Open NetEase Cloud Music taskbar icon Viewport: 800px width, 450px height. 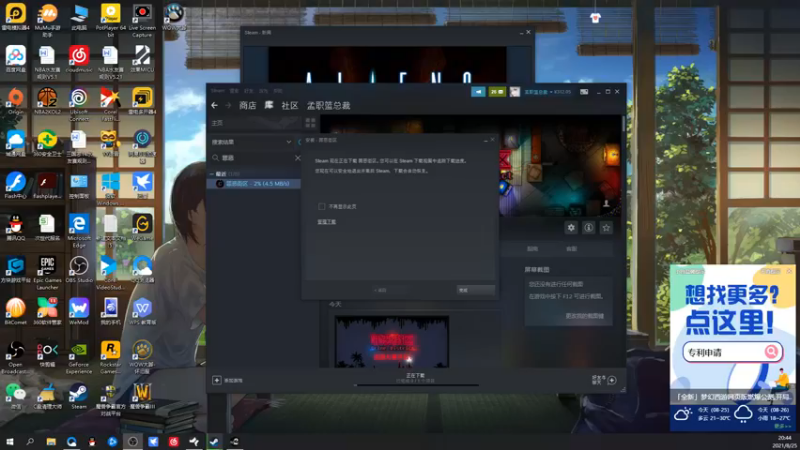(x=173, y=441)
